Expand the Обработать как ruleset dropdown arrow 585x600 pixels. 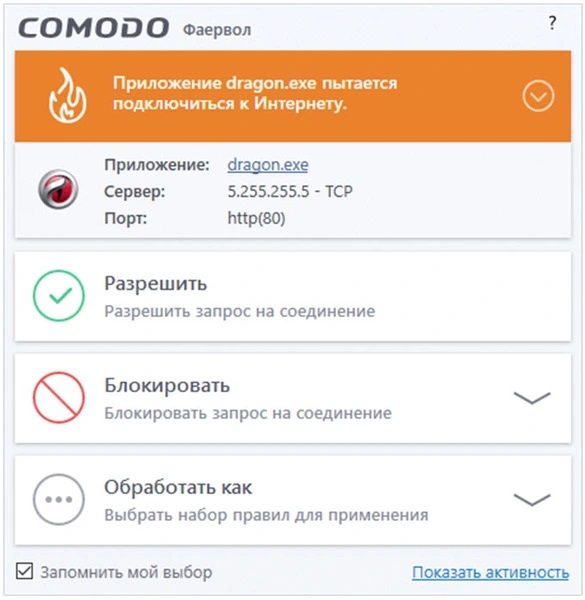pyautogui.click(x=532, y=500)
